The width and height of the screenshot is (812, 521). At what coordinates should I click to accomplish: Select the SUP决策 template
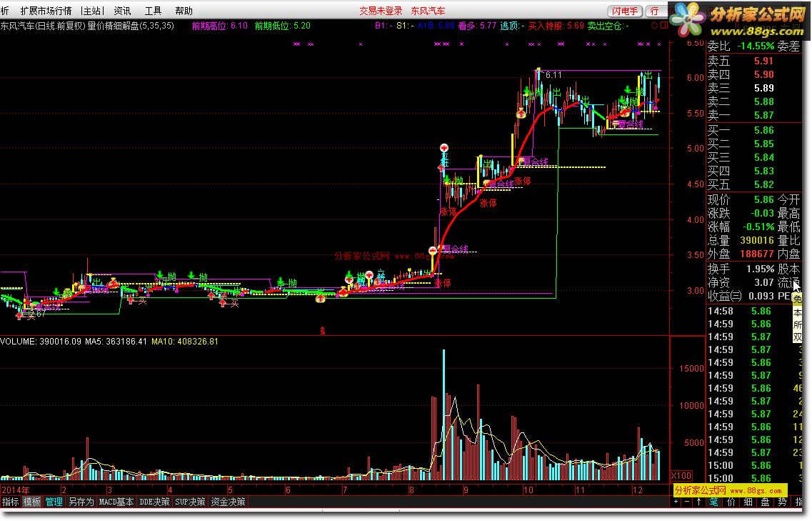190,502
